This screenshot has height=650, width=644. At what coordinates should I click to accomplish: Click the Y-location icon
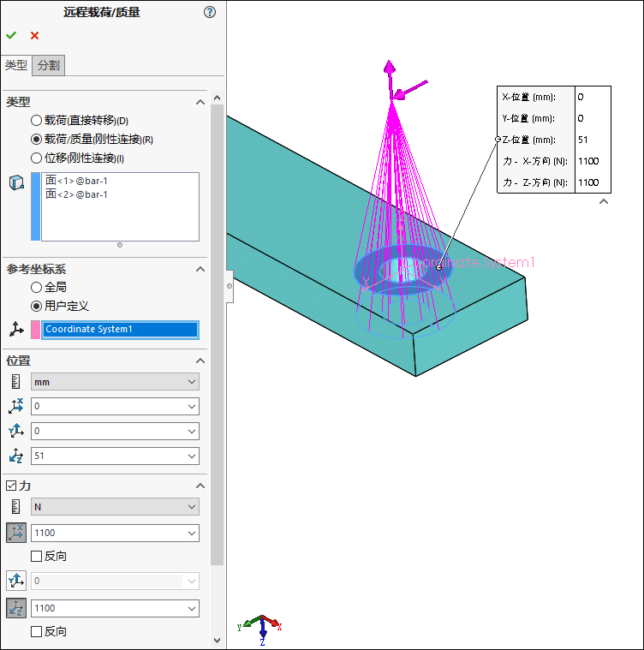[15, 431]
